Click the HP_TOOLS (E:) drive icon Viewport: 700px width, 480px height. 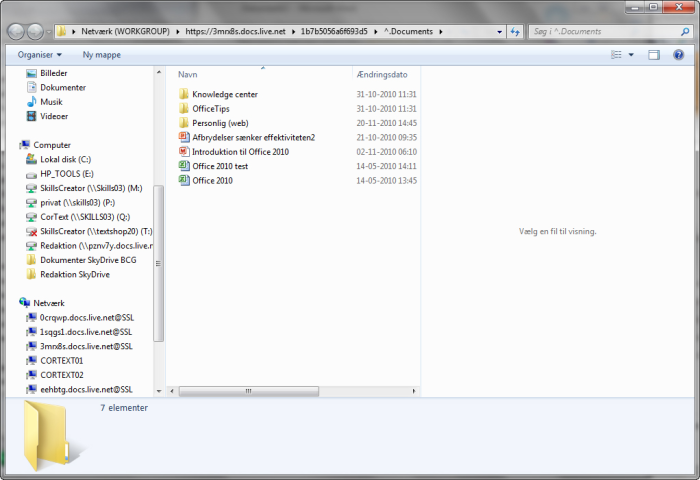click(x=31, y=174)
